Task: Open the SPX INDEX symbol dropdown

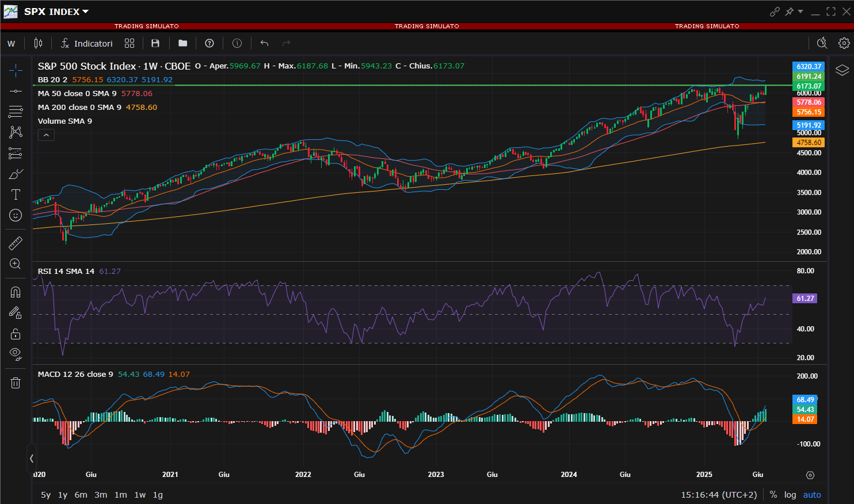Action: tap(56, 12)
